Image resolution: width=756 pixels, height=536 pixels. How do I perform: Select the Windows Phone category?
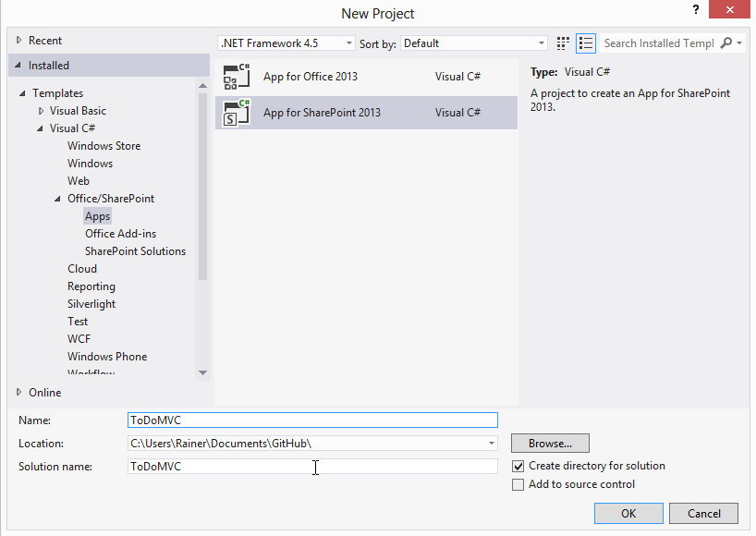coord(107,357)
